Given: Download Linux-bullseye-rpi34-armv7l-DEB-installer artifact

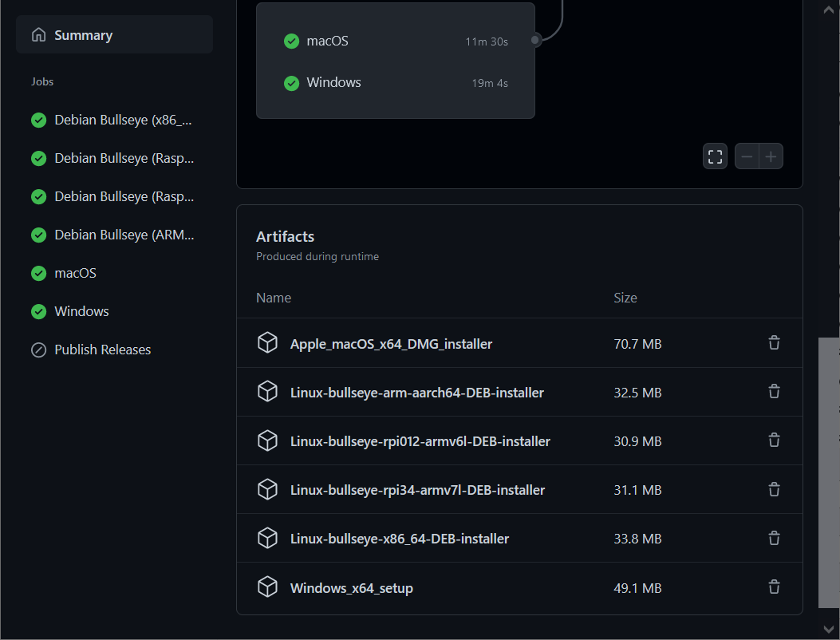Looking at the screenshot, I should pos(417,491).
